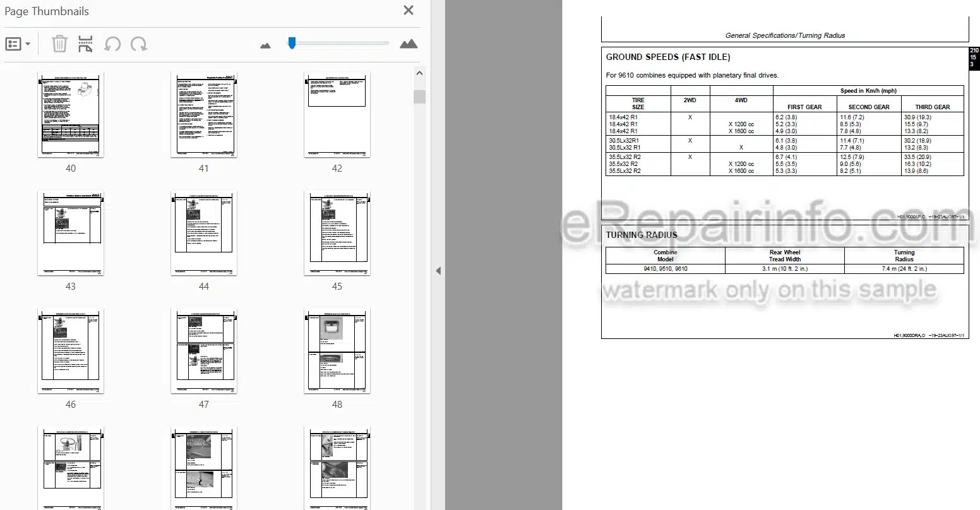
Task: Click the '11.4 (7.1)' second gear value
Action: pos(852,141)
